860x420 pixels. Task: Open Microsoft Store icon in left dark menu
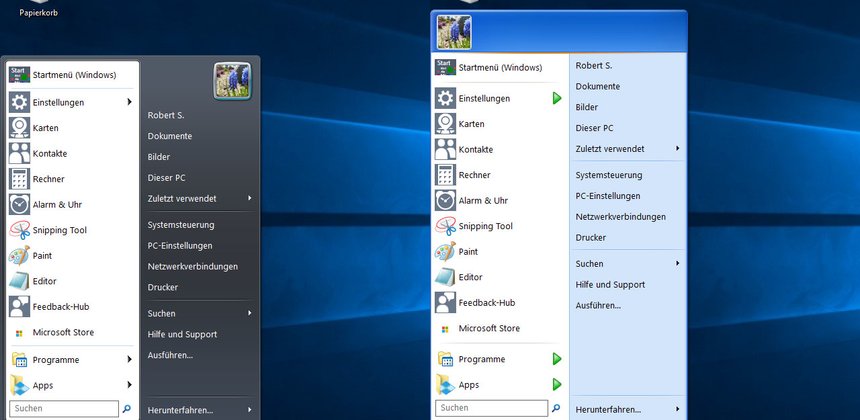click(19, 333)
